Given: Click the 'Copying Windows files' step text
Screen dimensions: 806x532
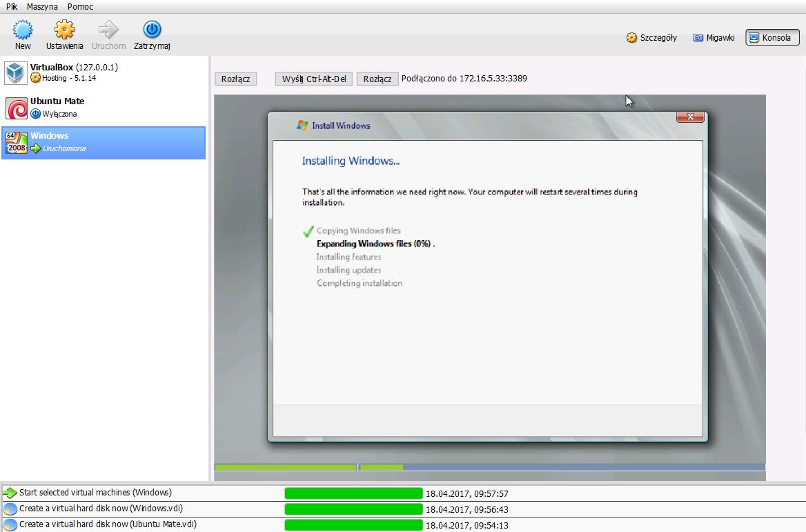Looking at the screenshot, I should (x=358, y=230).
